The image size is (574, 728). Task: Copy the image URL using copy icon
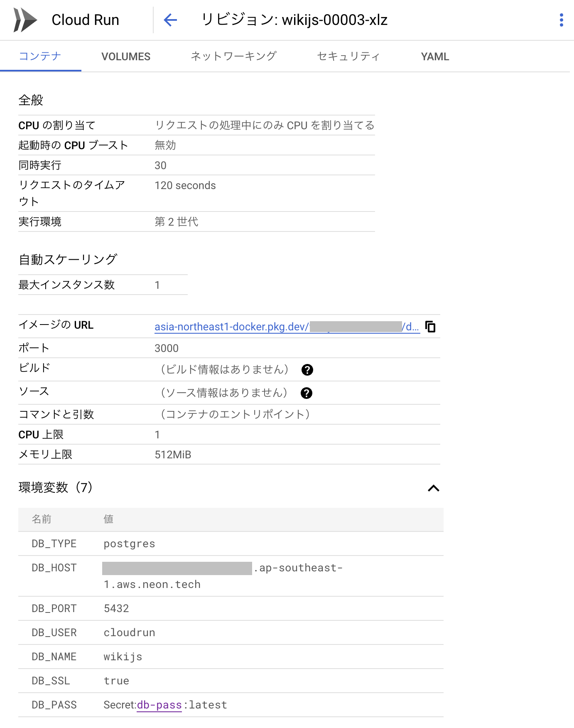click(x=431, y=327)
